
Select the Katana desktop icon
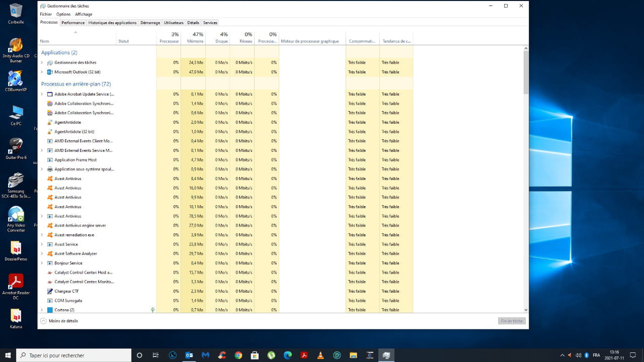click(x=16, y=318)
